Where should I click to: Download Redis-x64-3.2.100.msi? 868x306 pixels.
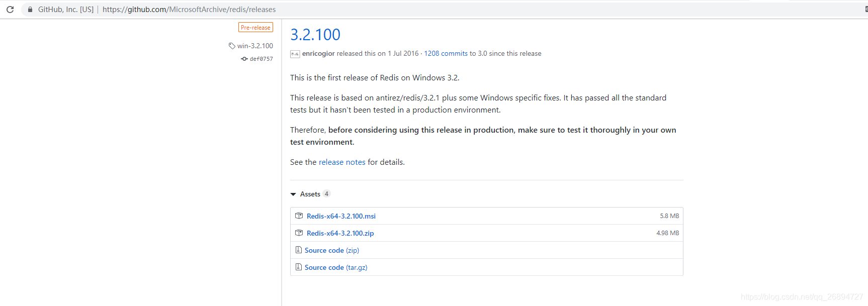(341, 216)
